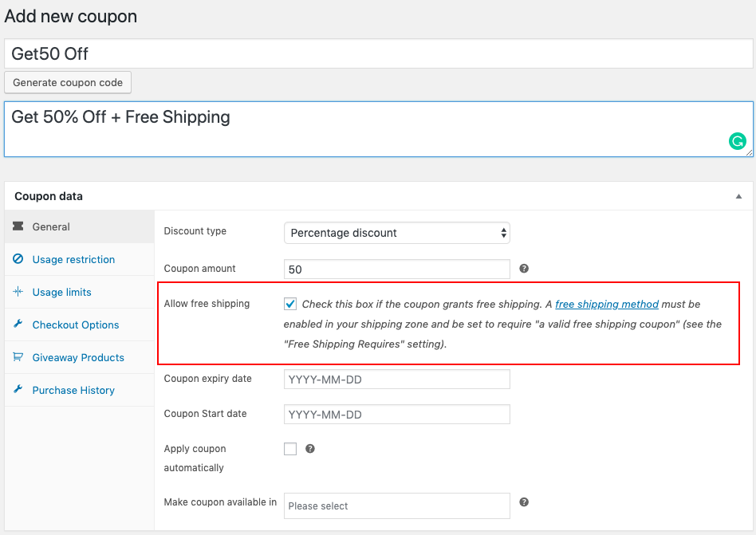Uncheck the Allow free shipping checkbox

tap(290, 304)
